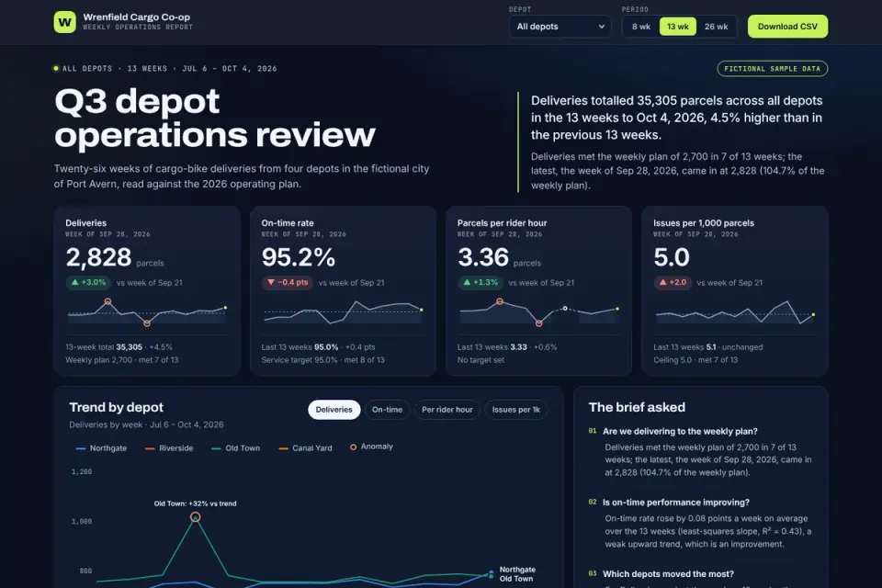
Task: Switch to the Issues per 1k tab
Action: (x=515, y=410)
